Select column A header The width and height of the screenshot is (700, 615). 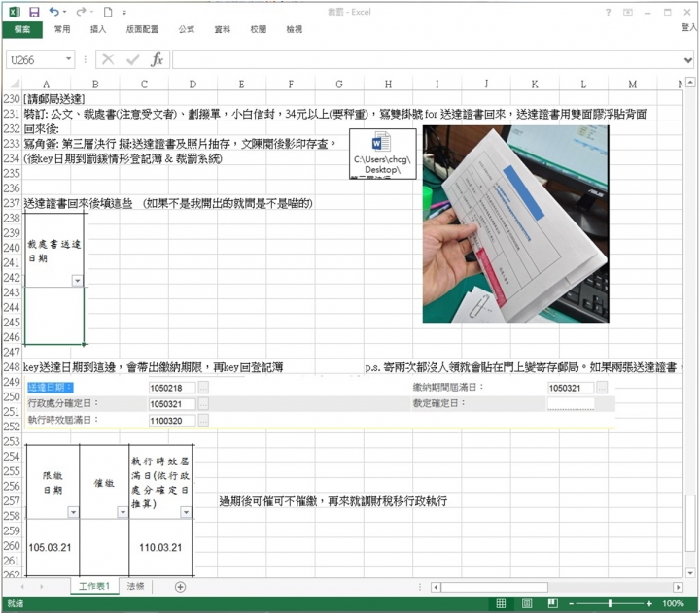pos(46,84)
